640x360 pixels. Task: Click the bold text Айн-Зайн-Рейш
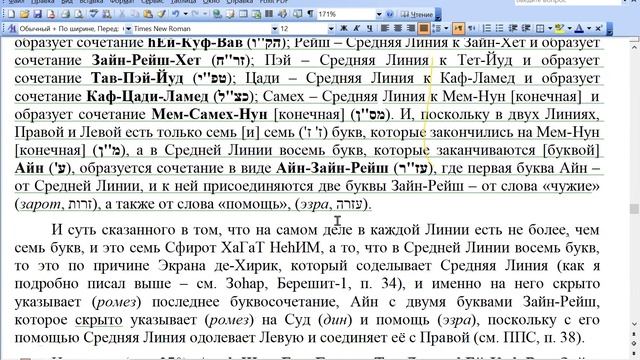(332, 168)
